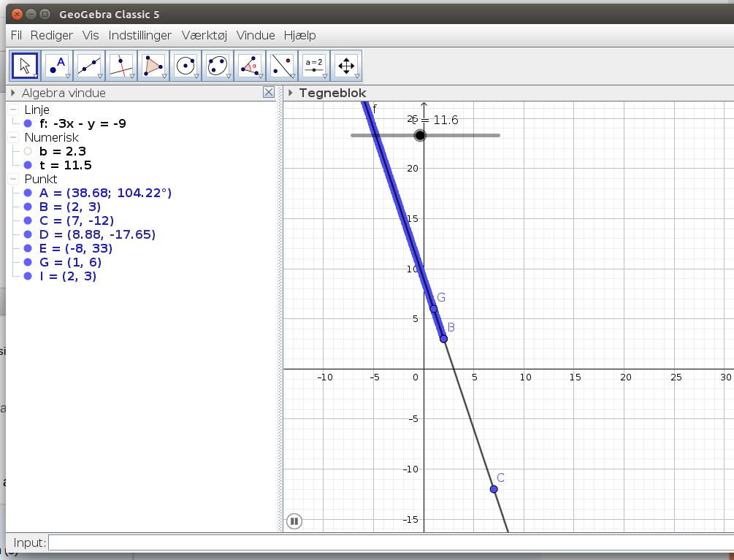Click the slider track right of the knob
Screen dimensions: 734x560
coord(463,135)
